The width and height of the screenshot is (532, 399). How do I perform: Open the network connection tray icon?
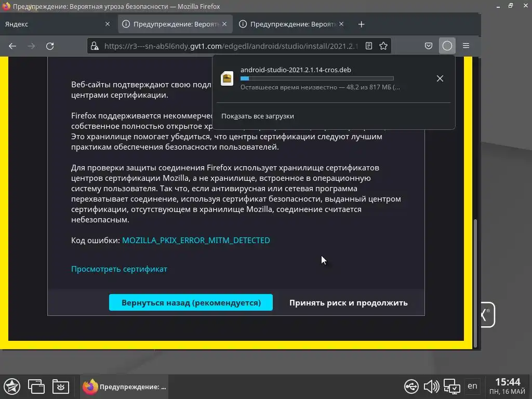coord(452,387)
